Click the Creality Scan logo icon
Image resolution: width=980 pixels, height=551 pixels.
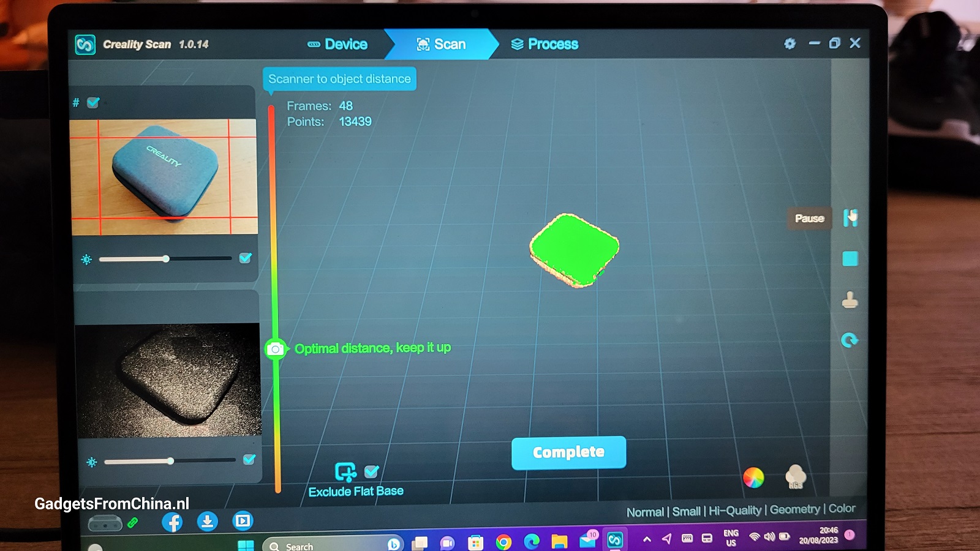(x=85, y=44)
